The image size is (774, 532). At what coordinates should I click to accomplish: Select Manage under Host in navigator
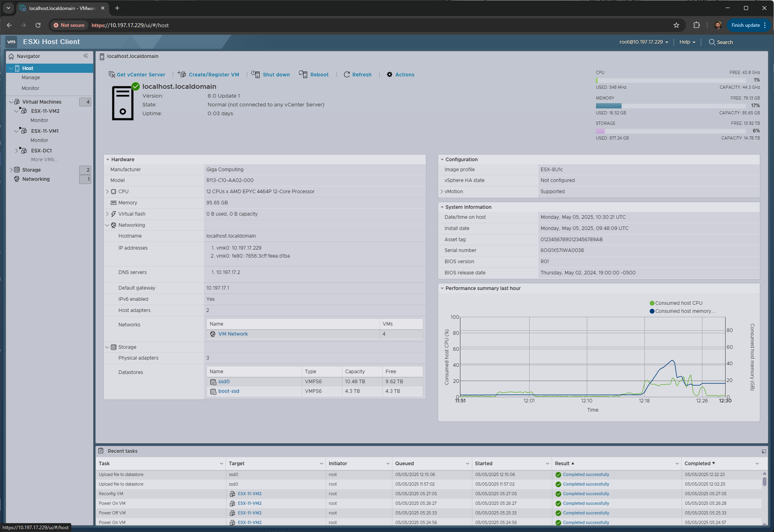pos(31,78)
